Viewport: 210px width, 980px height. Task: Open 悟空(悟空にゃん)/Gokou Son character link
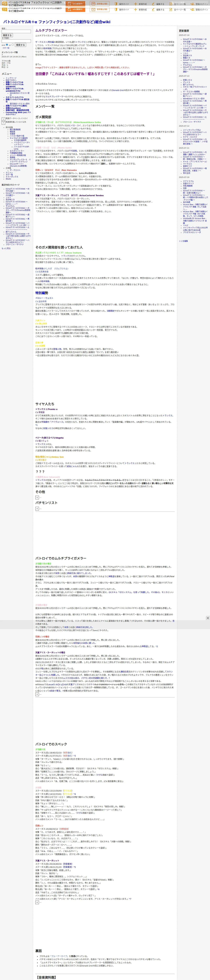[50, 457]
